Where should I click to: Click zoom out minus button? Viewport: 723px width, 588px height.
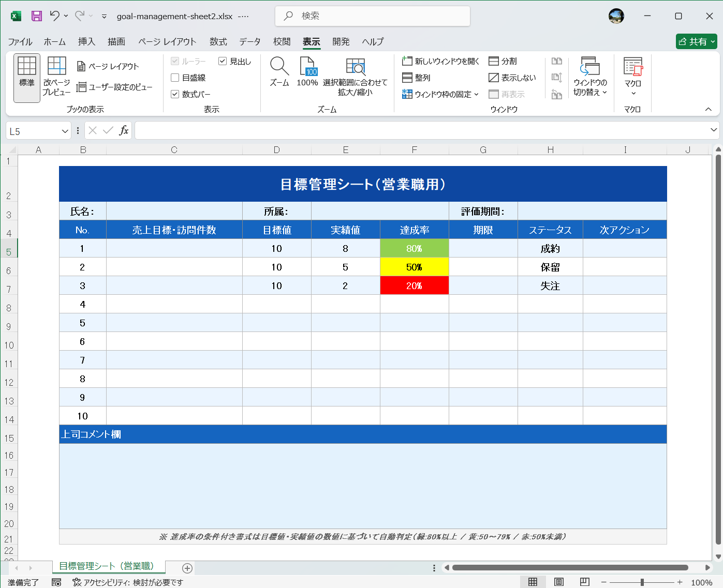coord(603,582)
